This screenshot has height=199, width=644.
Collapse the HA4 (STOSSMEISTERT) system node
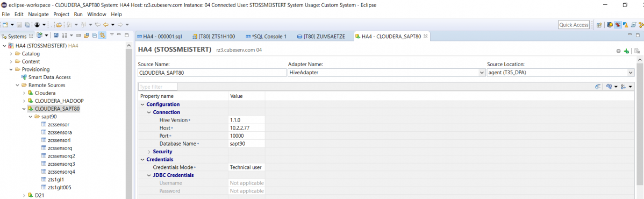coord(4,46)
